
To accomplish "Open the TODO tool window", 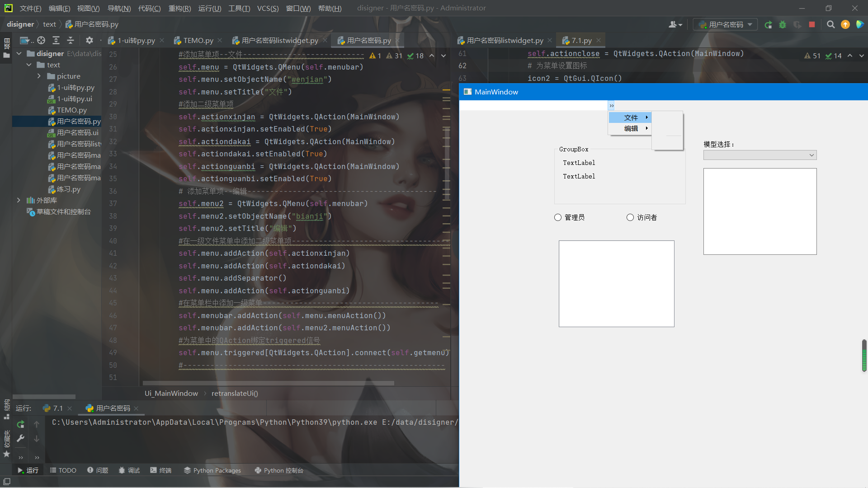I will [x=63, y=470].
